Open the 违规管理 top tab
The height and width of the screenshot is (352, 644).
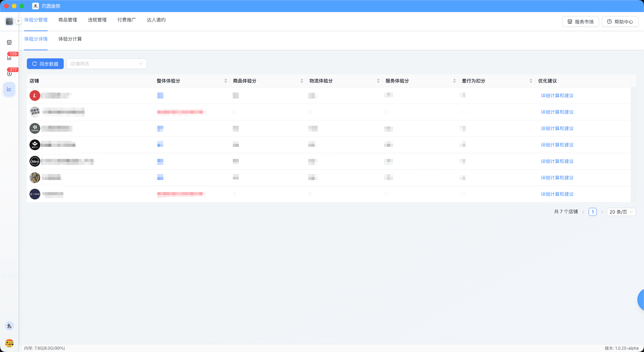click(97, 20)
